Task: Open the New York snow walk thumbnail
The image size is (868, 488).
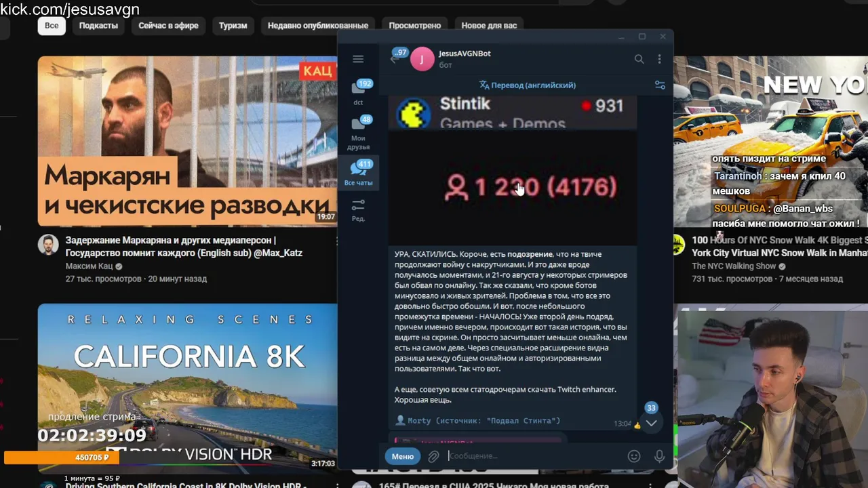Action: click(x=770, y=141)
